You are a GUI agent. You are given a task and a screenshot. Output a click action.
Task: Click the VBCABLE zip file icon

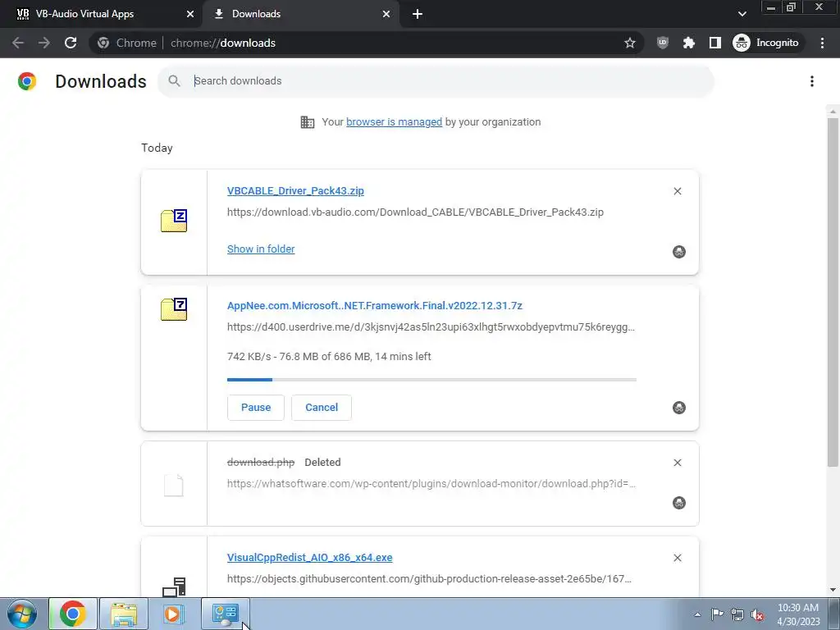[174, 221]
